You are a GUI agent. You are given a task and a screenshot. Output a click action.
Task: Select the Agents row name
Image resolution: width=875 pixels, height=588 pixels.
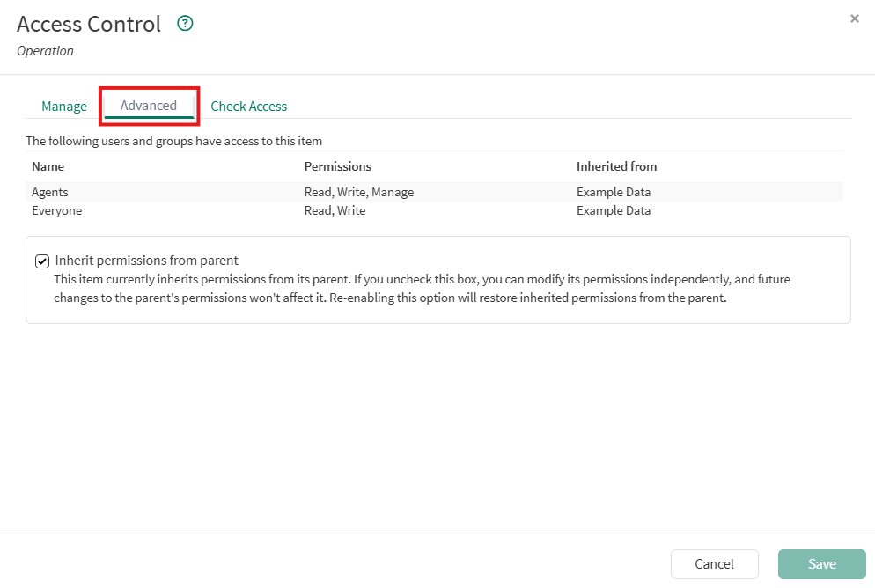[50, 192]
